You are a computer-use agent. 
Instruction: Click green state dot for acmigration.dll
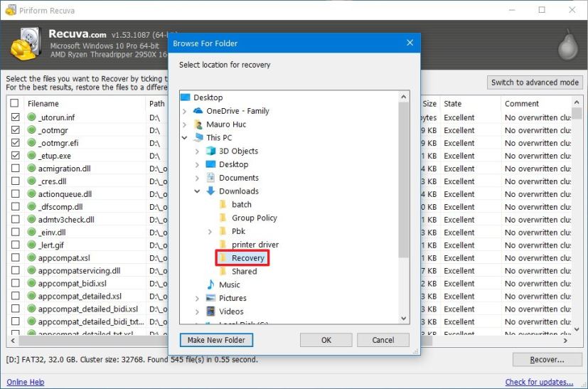[31, 168]
